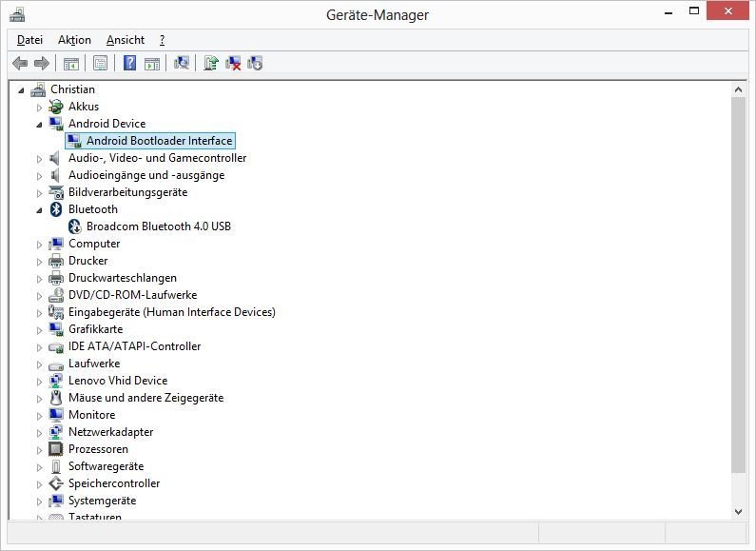Toggle the console tree pane icon

[x=71, y=63]
